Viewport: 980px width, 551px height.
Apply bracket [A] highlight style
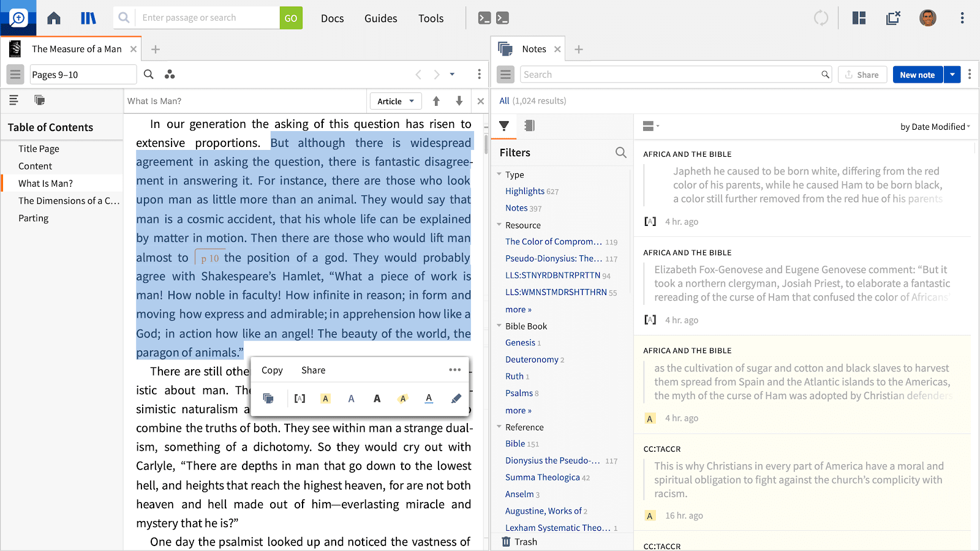pos(300,399)
